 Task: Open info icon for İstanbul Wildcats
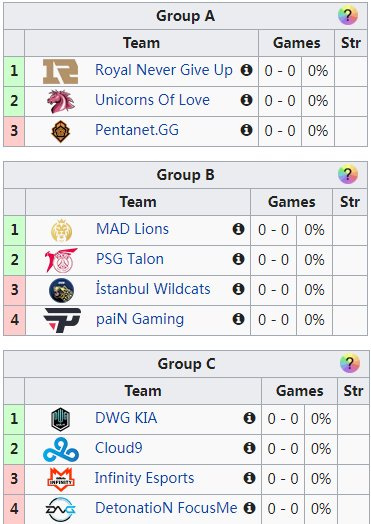pos(238,289)
